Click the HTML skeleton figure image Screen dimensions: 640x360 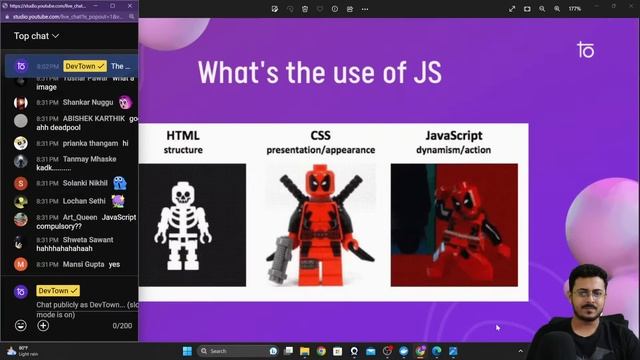tap(192, 225)
